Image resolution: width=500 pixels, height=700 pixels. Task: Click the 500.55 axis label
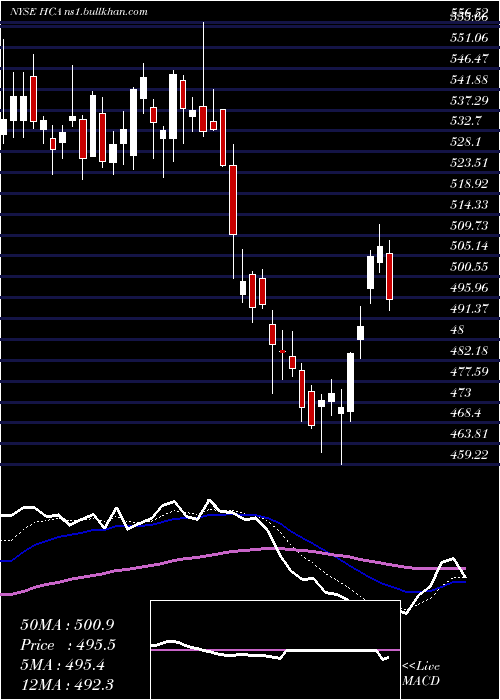tap(469, 267)
